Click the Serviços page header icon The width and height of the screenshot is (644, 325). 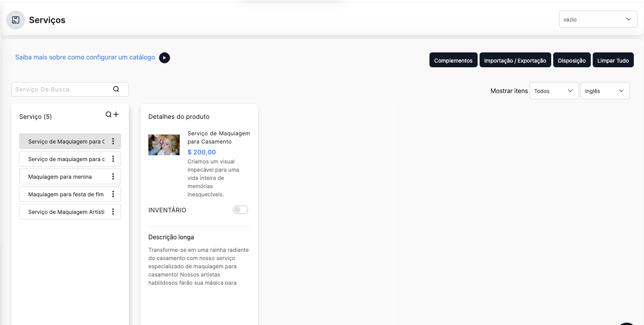click(x=16, y=20)
